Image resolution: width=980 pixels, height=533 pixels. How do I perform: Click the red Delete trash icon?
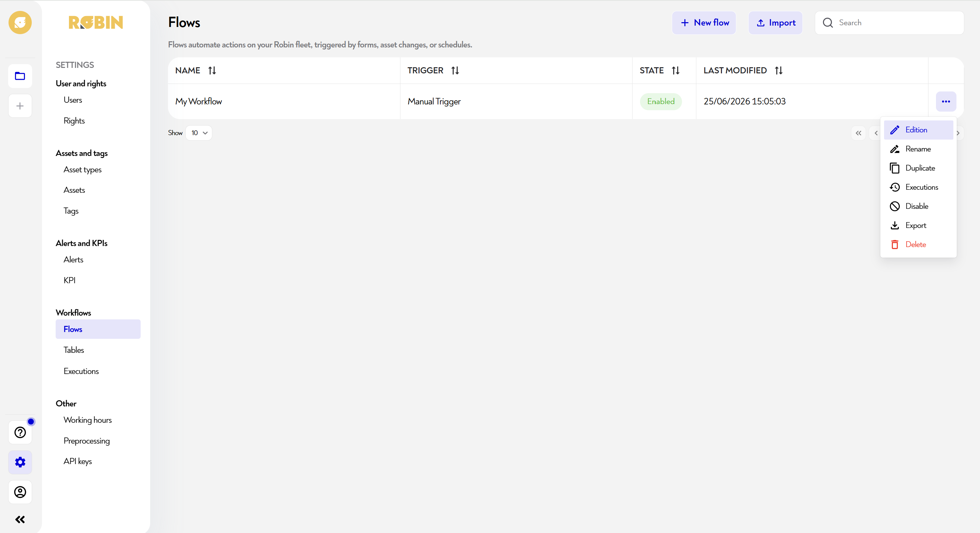[x=895, y=244]
